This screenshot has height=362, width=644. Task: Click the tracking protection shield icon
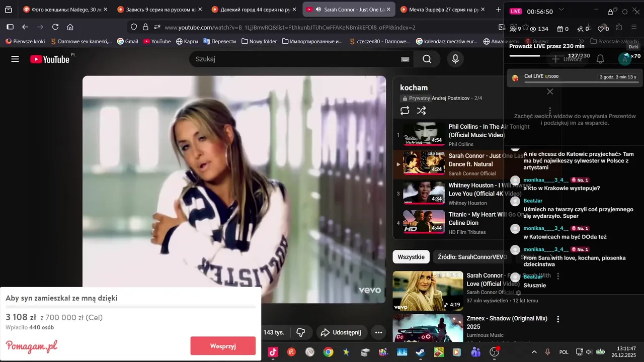point(134,27)
